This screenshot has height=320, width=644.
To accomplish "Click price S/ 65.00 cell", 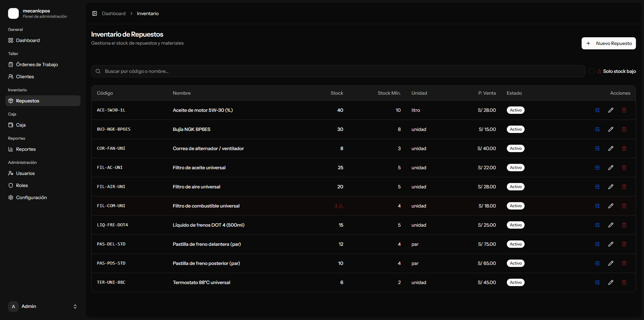I will click(487, 263).
